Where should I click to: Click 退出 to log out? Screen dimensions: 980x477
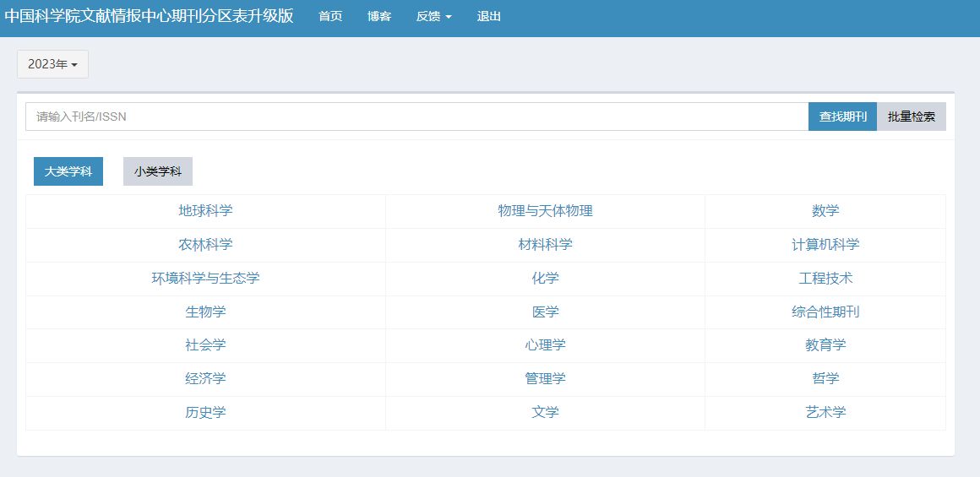pyautogui.click(x=488, y=16)
